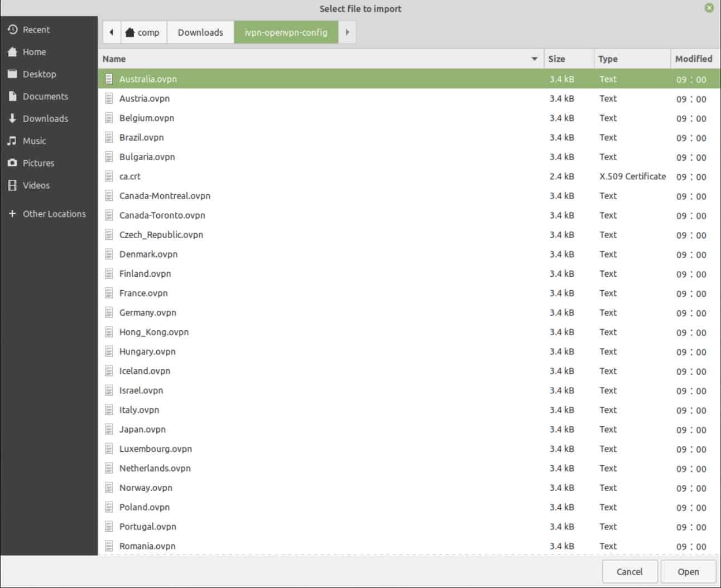The width and height of the screenshot is (721, 588).
Task: Select the France.ovpn file
Action: click(x=409, y=293)
